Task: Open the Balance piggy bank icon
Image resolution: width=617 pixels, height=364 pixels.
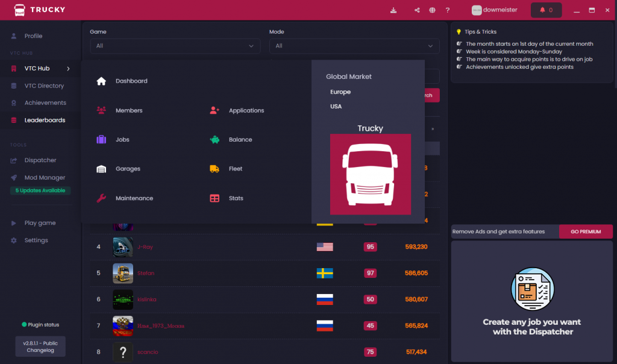Action: [214, 139]
